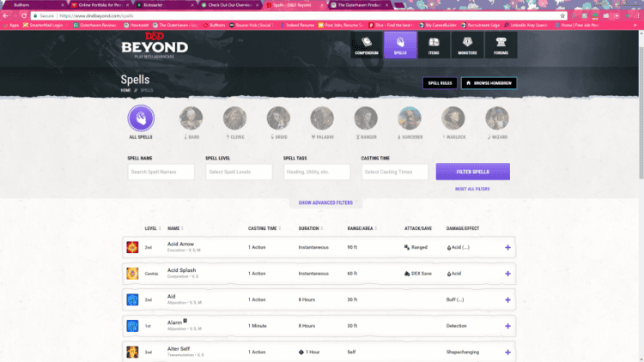This screenshot has width=644, height=362.
Task: Go back using browser back arrow
Action: pos(5,15)
